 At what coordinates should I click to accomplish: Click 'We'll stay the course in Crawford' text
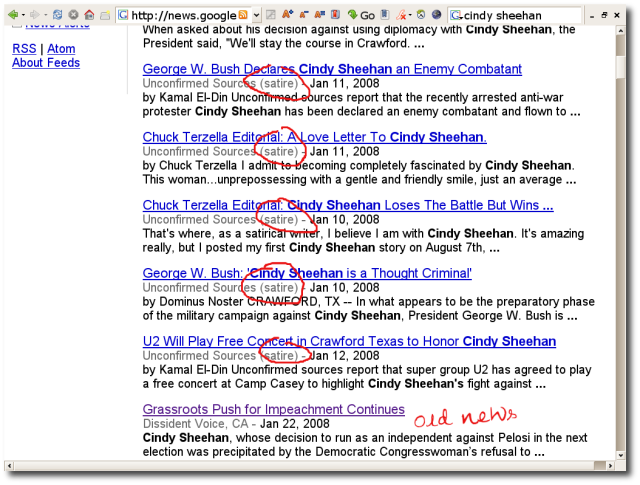[318, 43]
